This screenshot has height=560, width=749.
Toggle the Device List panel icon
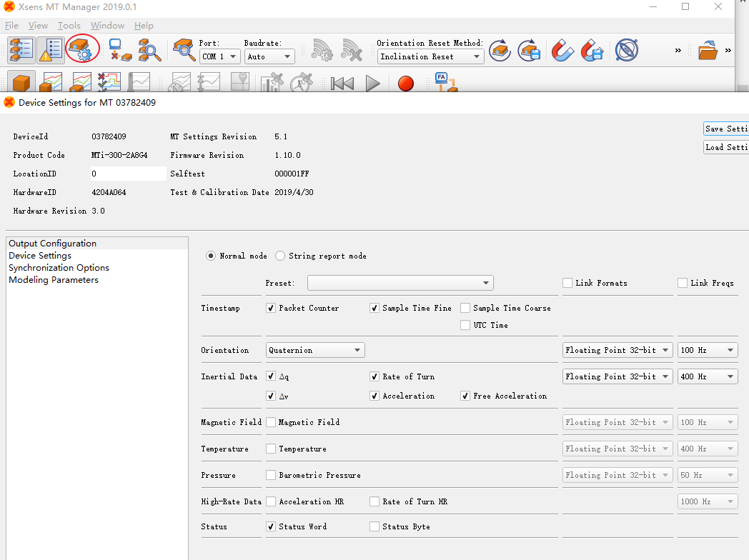[x=21, y=50]
